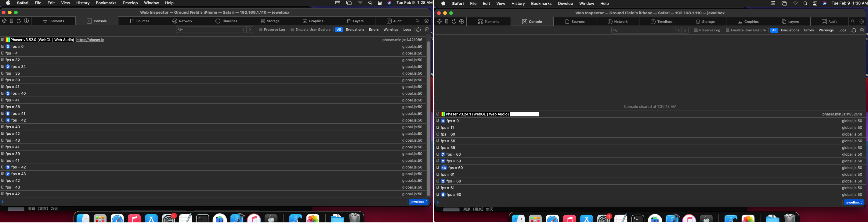Go to previous search result in left window
Image resolution: width=868 pixels, height=223 pixels.
click(243, 30)
